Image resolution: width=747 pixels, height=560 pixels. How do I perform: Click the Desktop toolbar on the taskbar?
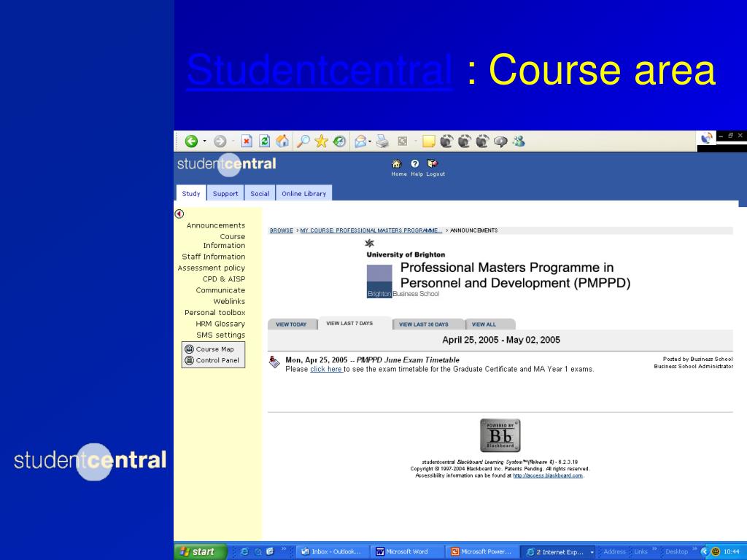point(676,552)
